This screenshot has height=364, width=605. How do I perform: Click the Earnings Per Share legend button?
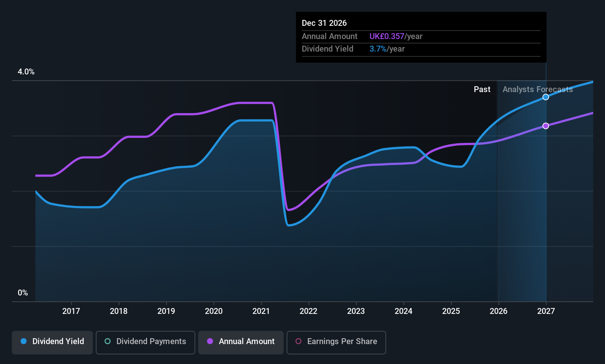coord(336,343)
